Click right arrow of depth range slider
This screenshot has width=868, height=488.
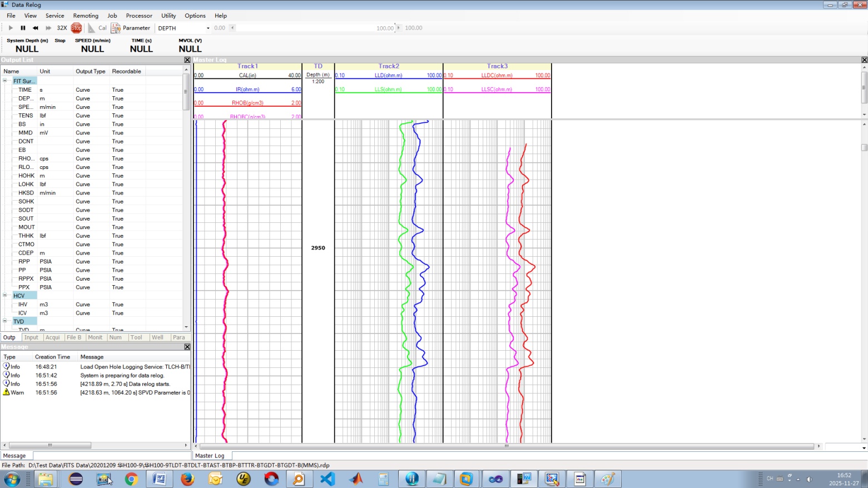point(398,28)
